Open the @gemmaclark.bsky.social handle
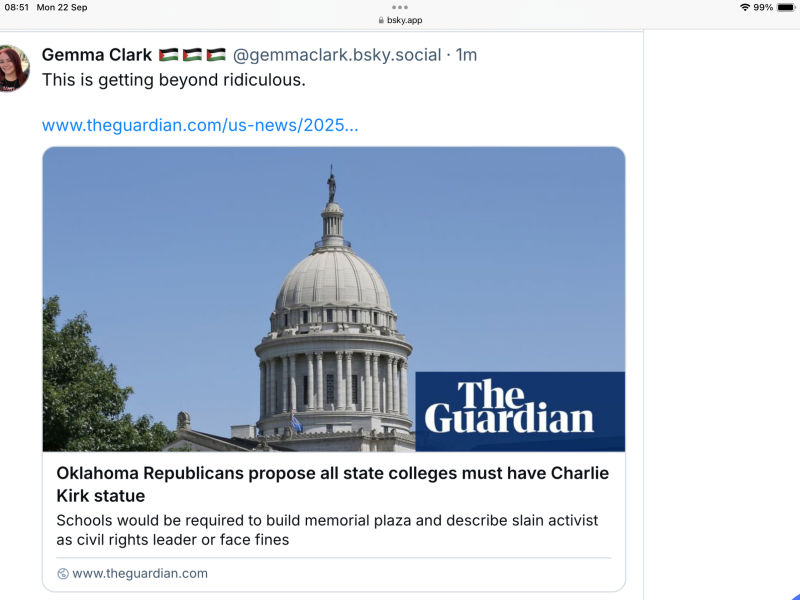 (337, 55)
